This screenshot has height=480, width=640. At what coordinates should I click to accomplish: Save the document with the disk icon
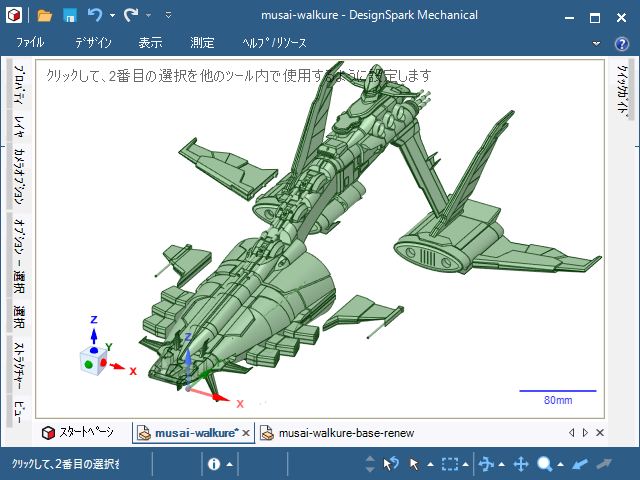[70, 16]
